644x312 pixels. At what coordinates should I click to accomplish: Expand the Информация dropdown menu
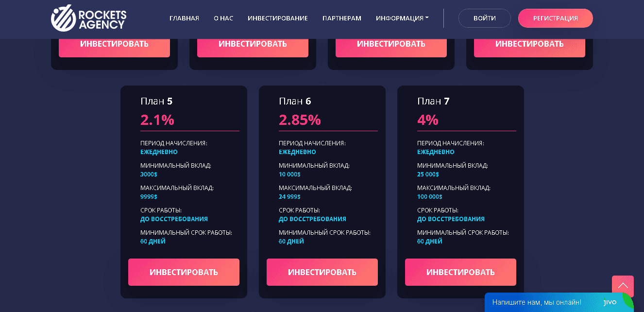pos(402,18)
